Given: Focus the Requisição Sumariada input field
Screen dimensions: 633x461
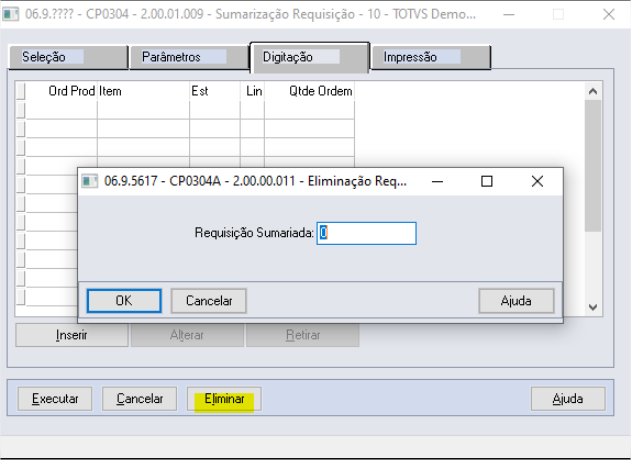Looking at the screenshot, I should click(x=366, y=233).
